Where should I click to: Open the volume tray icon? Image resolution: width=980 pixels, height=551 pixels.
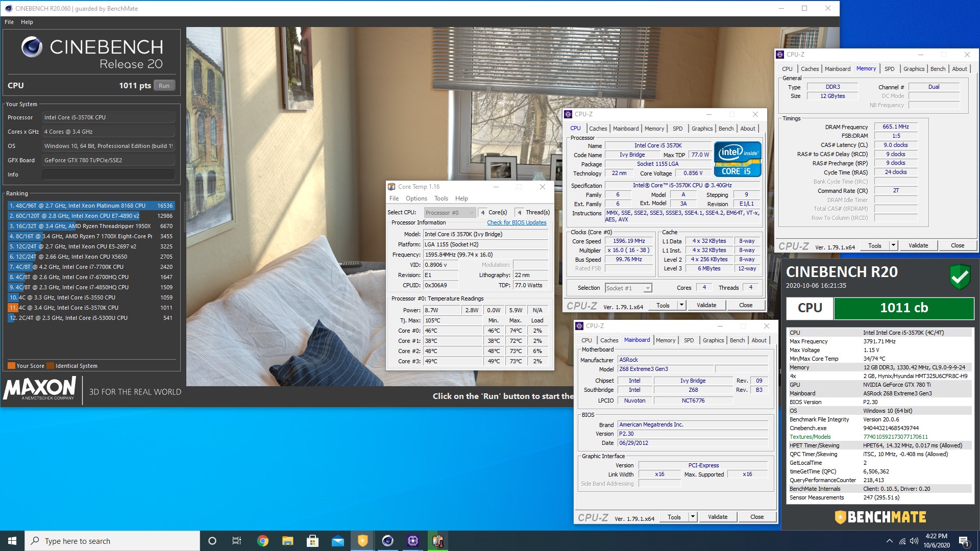click(914, 541)
